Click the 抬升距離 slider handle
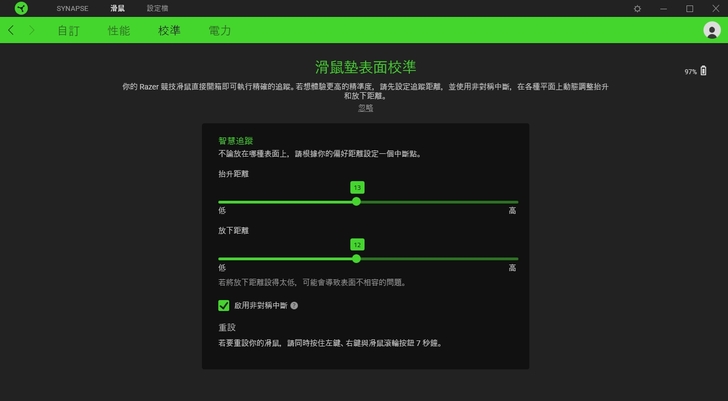Image resolution: width=728 pixels, height=401 pixels. 356,201
